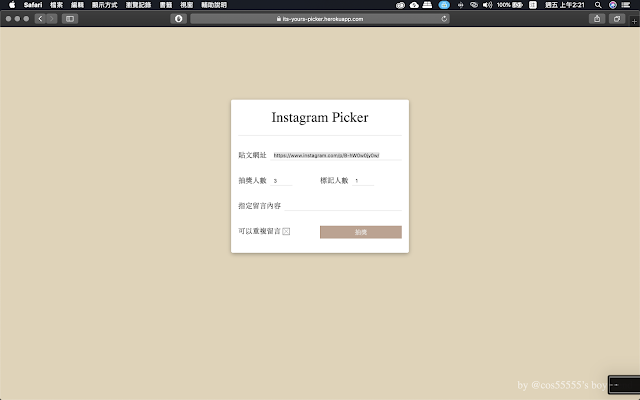
Task: Go forward with the Safari forward arrow
Action: point(51,19)
